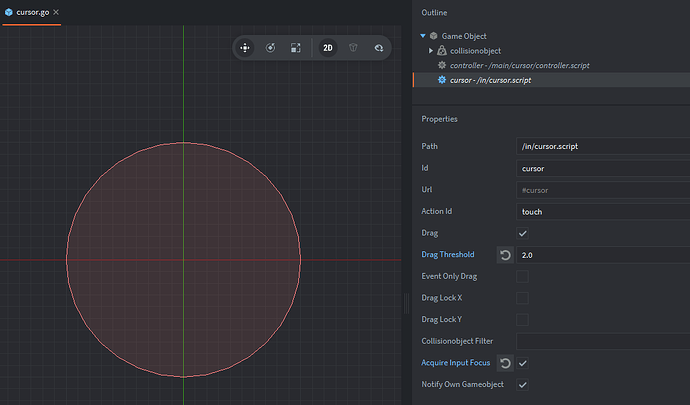Image resolution: width=690 pixels, height=405 pixels.
Task: Click the Event Only Drag label
Action: click(x=449, y=276)
